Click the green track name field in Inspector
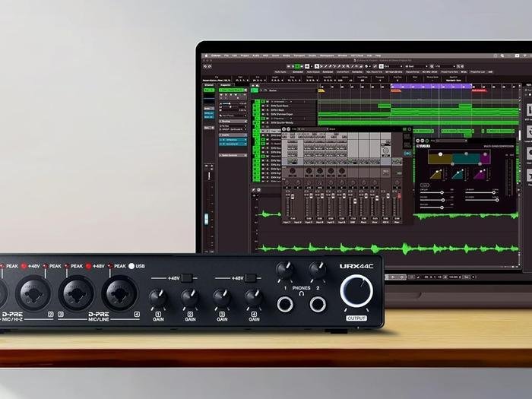This screenshot has width=532, height=399. click(232, 90)
